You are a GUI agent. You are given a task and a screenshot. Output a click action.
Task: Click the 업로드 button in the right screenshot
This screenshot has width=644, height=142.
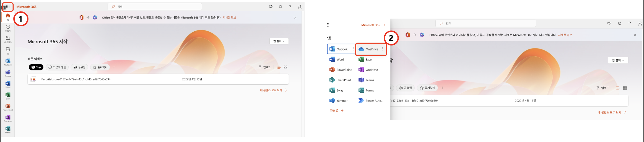tap(603, 88)
